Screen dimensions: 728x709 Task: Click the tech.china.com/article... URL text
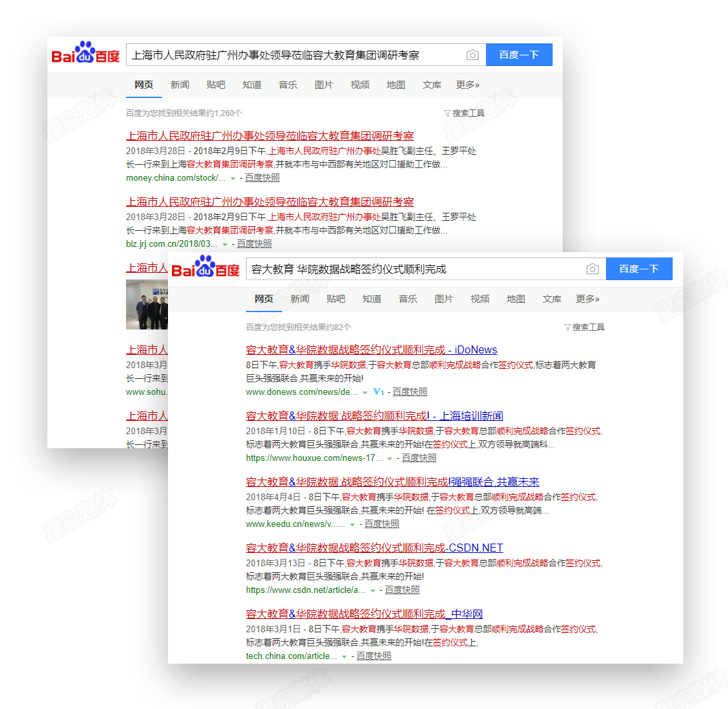(291, 656)
